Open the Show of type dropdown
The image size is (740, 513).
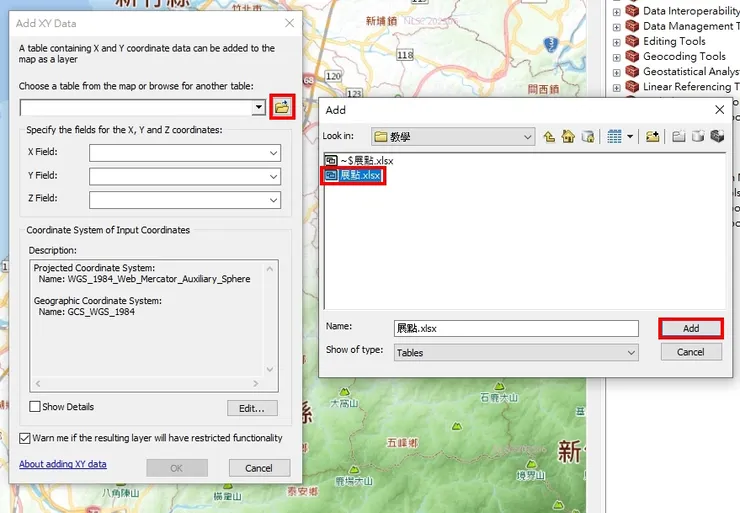tap(516, 352)
